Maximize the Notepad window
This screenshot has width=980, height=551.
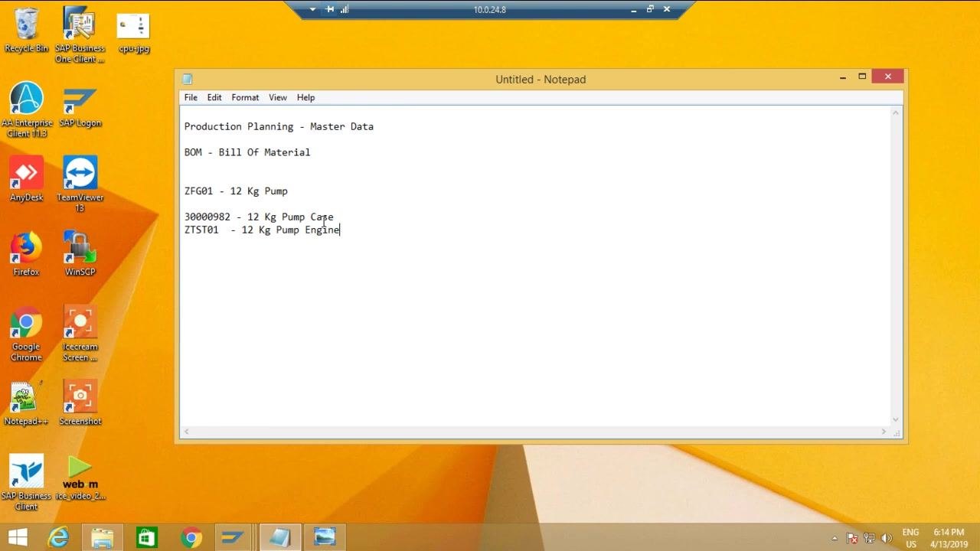[x=862, y=77]
